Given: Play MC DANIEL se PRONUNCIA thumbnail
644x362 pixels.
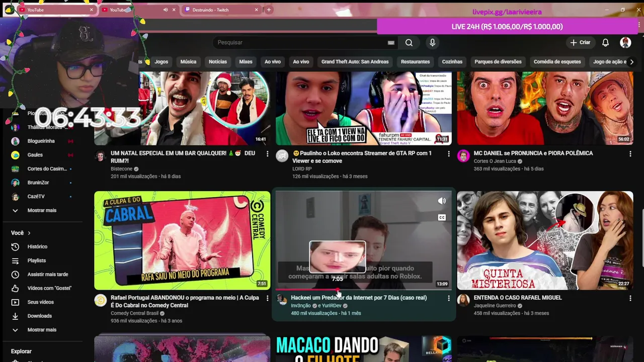Looking at the screenshot, I should coord(545,108).
